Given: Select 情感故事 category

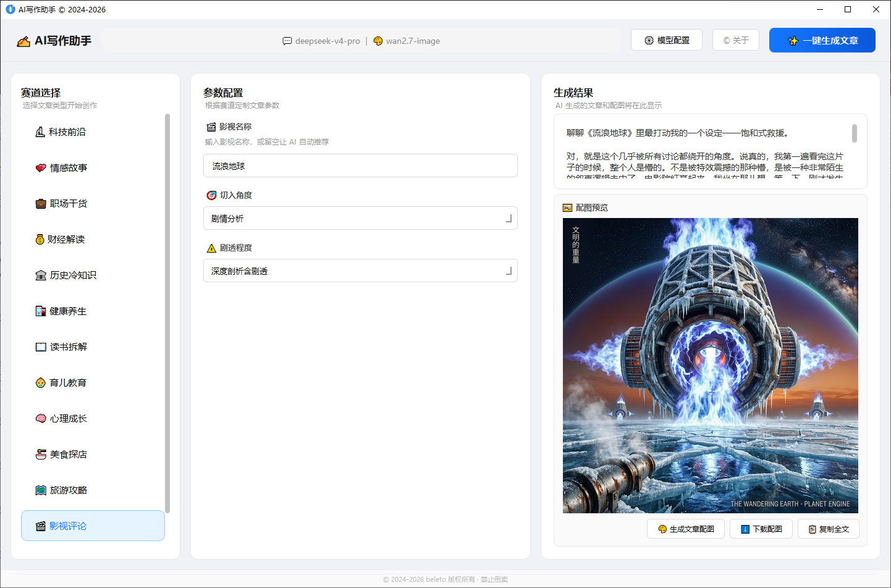Looking at the screenshot, I should click(x=93, y=168).
